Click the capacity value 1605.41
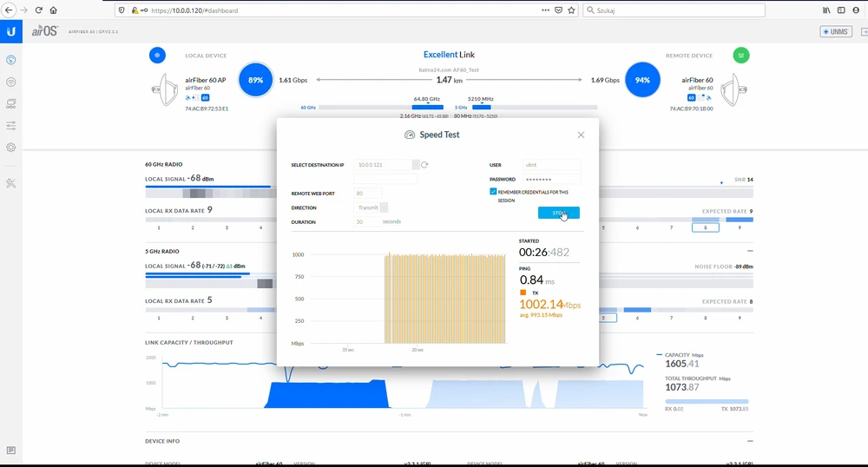The image size is (868, 467). (x=682, y=364)
